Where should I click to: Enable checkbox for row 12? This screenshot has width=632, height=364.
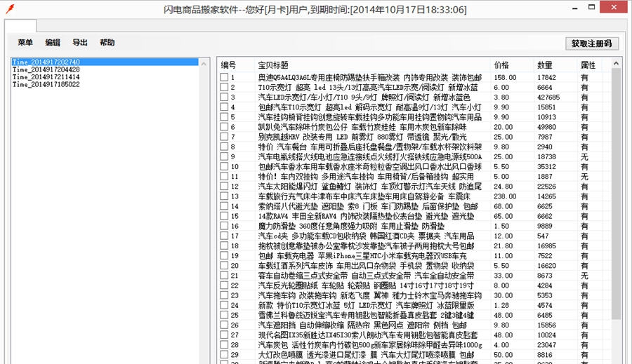click(224, 186)
